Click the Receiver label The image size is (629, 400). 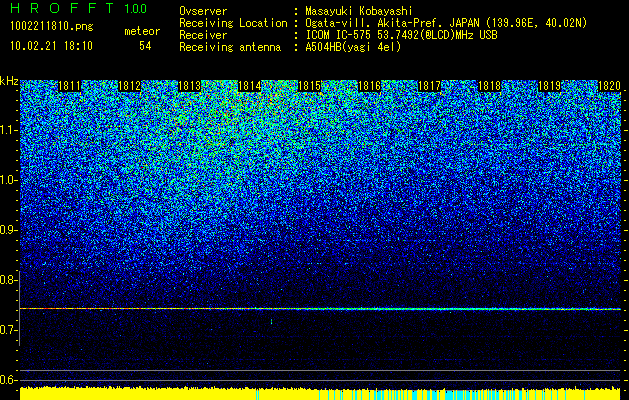coord(203,35)
